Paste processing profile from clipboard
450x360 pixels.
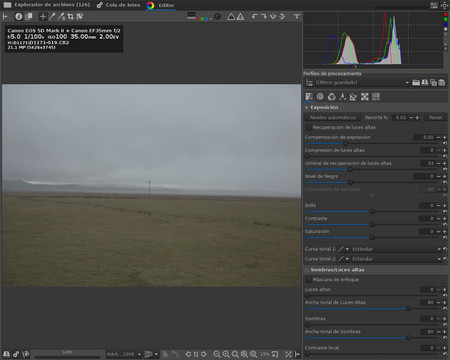pos(442,82)
